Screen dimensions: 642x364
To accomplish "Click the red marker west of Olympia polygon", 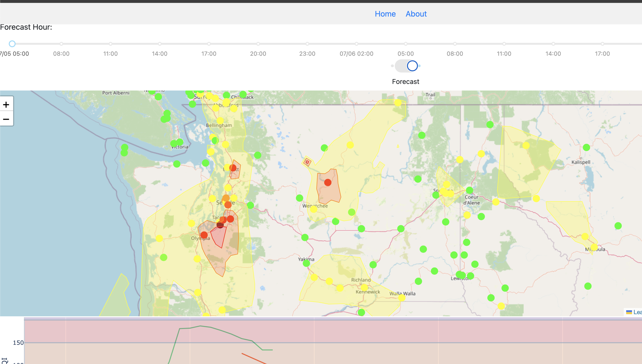I will click(204, 235).
